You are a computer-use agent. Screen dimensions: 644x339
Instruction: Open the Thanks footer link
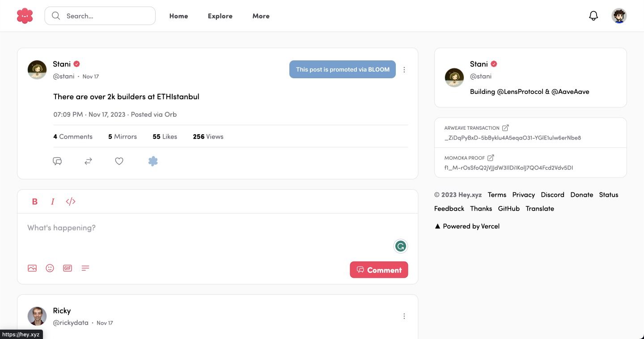point(481,208)
